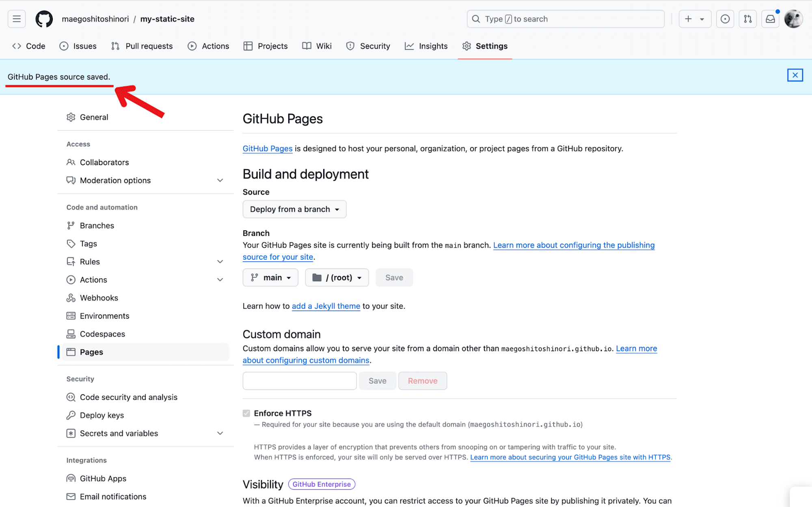Open dropdown caret beside the plus icon

click(x=702, y=19)
